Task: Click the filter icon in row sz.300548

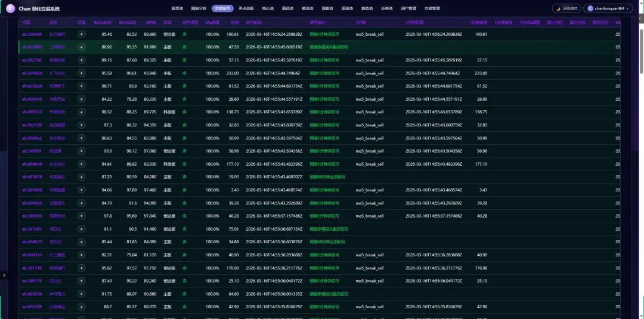Action: (81, 34)
